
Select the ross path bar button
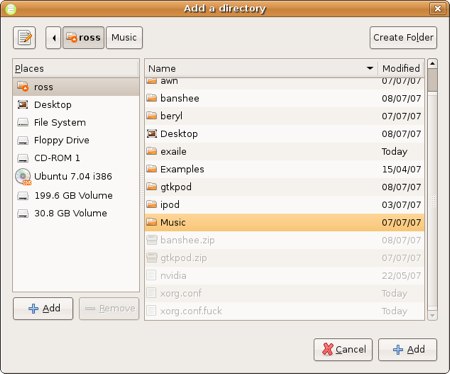coord(83,38)
